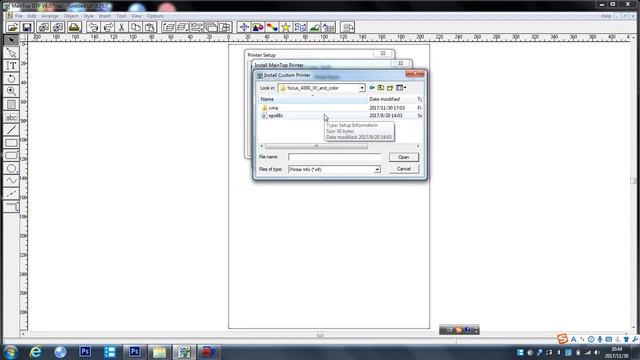The image size is (640, 360).
Task: Click the File name input field
Action: coord(334,157)
